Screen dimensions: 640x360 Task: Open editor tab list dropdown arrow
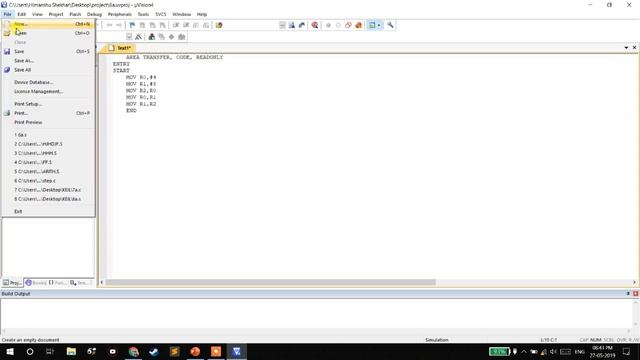click(626, 48)
